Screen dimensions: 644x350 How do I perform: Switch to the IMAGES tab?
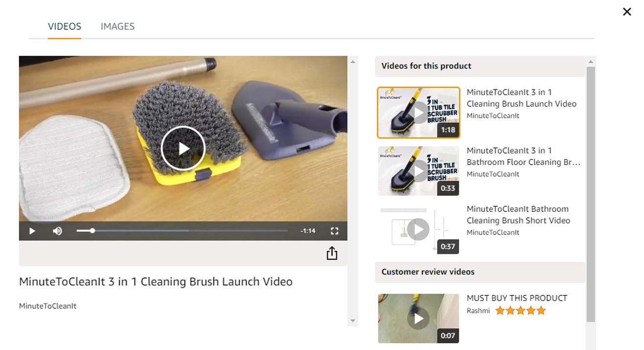point(118,26)
